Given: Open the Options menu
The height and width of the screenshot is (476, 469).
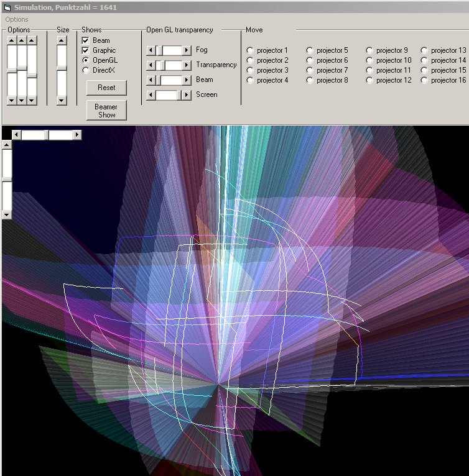Looking at the screenshot, I should (x=17, y=19).
